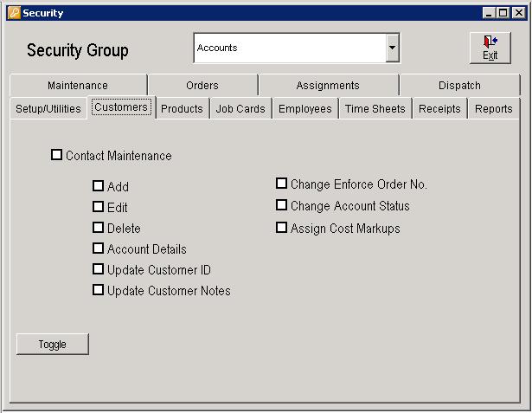Open the Reports tab
Viewport: 532px width, 413px height.
point(493,108)
